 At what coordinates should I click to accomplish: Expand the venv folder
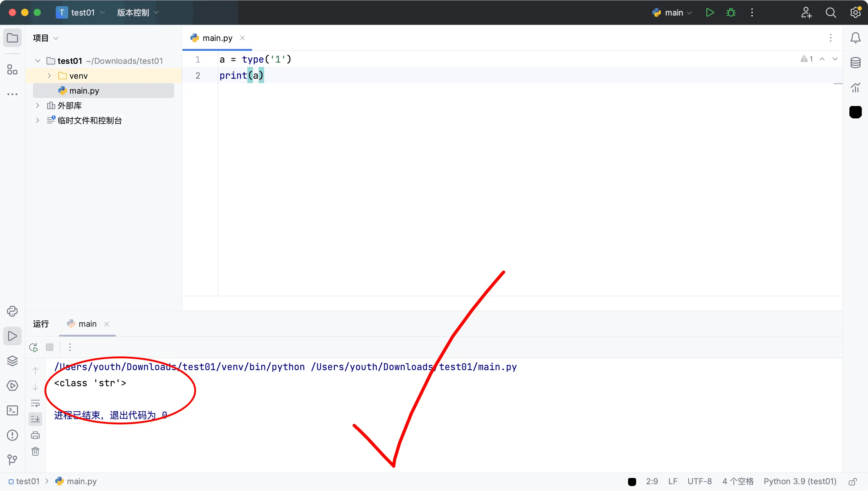point(49,76)
